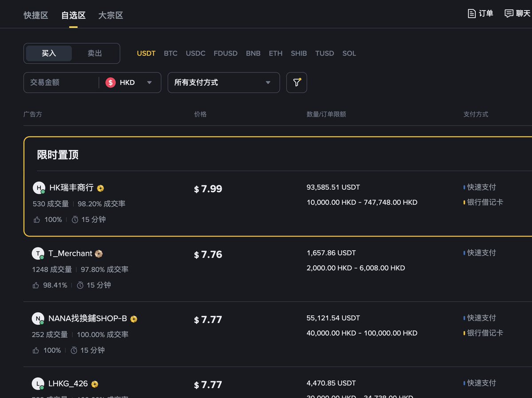Select FDUSD coin tab
Viewport: 532px width, 398px height.
pyautogui.click(x=226, y=53)
